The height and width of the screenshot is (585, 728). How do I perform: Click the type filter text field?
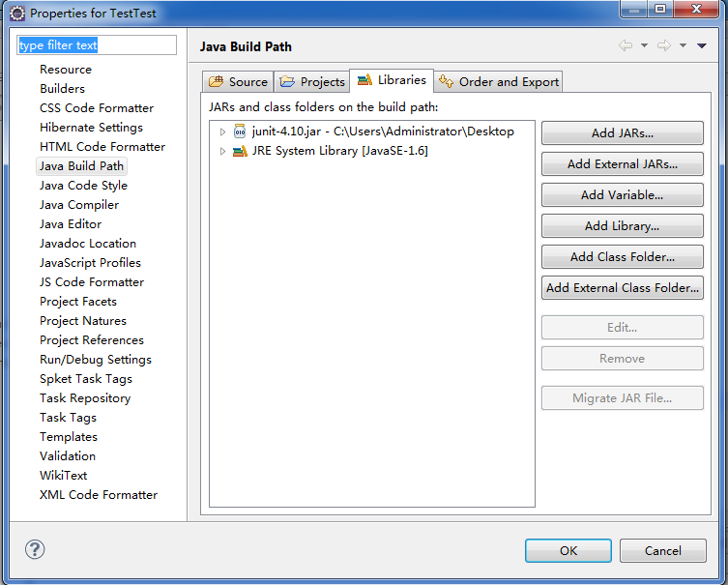[x=97, y=45]
